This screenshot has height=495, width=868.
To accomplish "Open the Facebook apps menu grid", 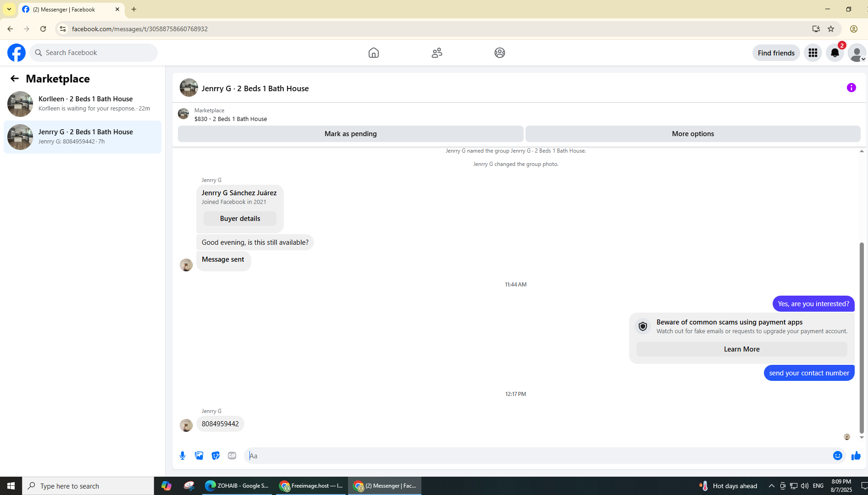I will click(813, 53).
